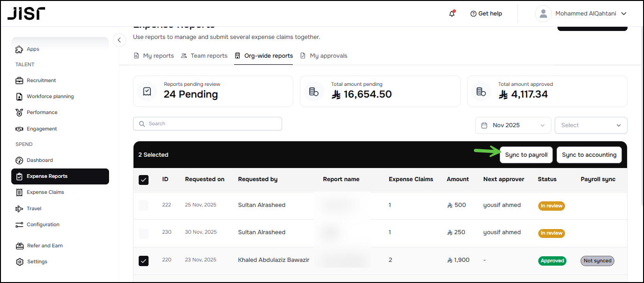Go to Travel section
Image resolution: width=644 pixels, height=283 pixels.
34,208
